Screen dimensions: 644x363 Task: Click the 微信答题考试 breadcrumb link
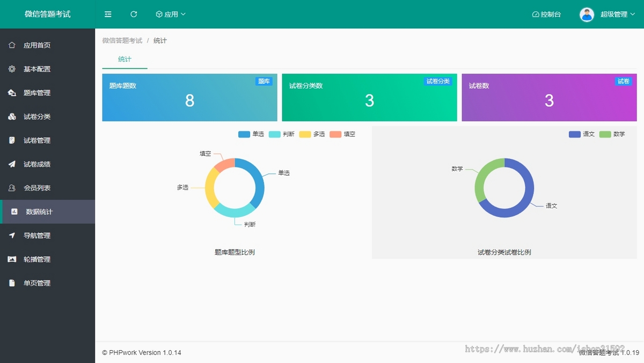[x=122, y=41]
